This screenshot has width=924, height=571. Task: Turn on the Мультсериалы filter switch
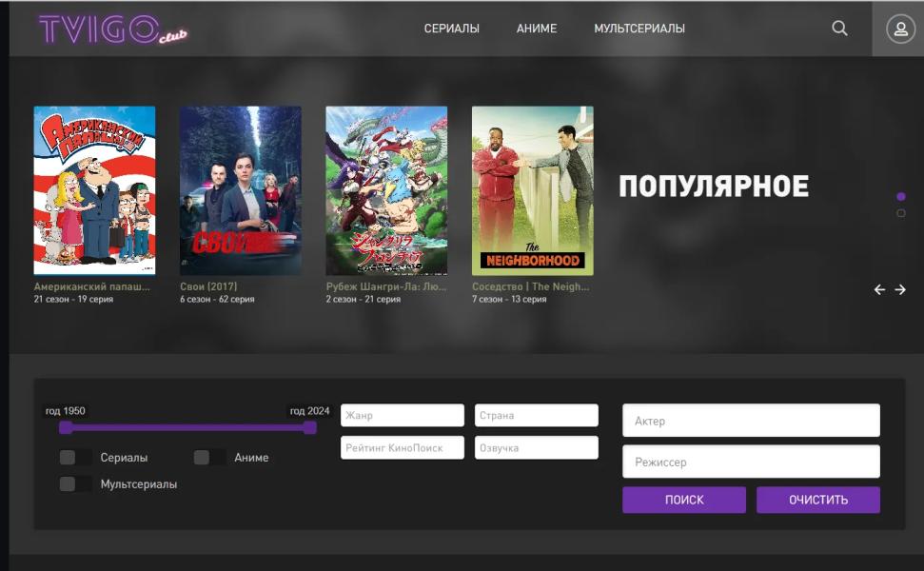click(75, 484)
